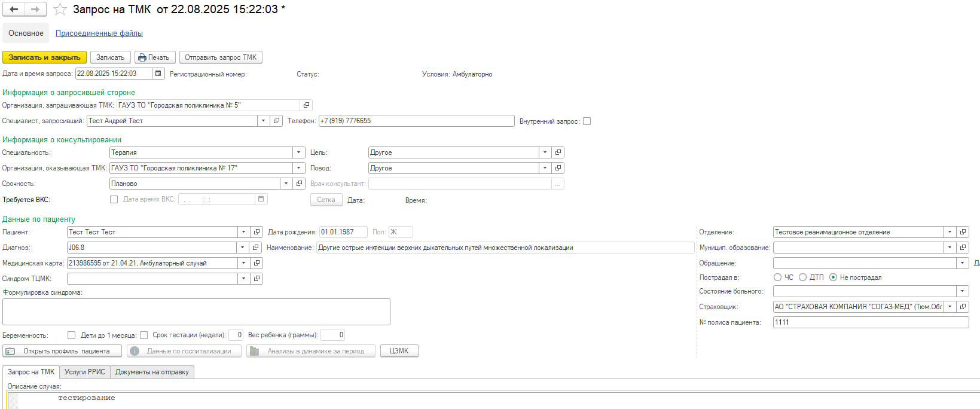
Task: Open the Документы на отправку tab
Action: click(152, 372)
